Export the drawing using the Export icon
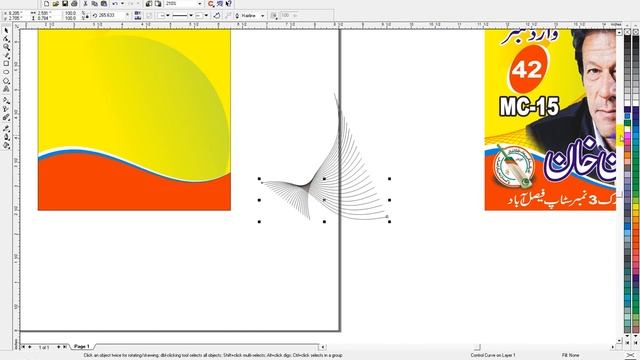This screenshot has height=360, width=640. (x=158, y=4)
